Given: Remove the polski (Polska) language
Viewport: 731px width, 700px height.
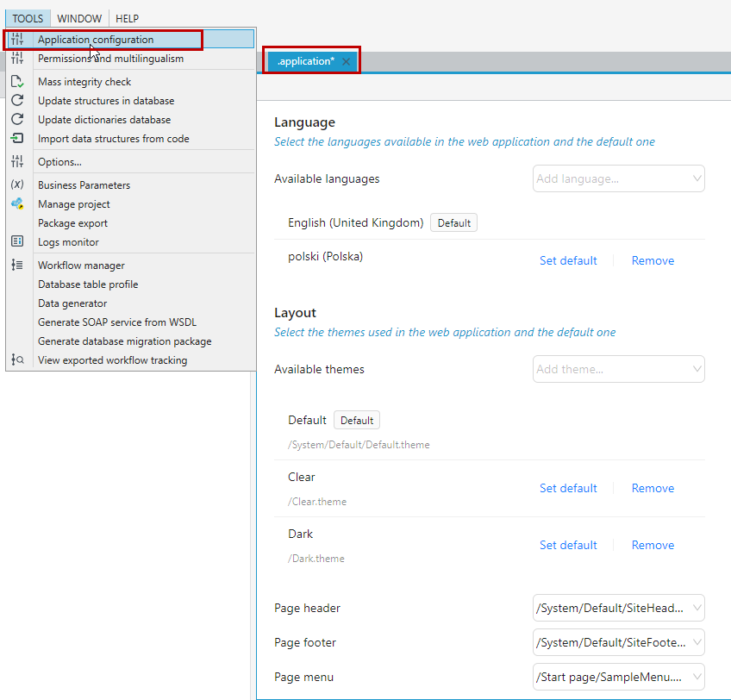Looking at the screenshot, I should [x=653, y=260].
